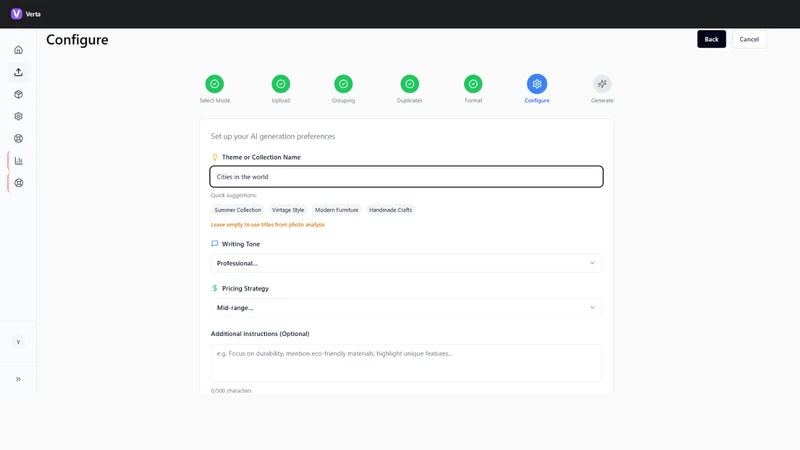Choose the Vintage Style suggestion
The width and height of the screenshot is (800, 450).
[x=288, y=210]
